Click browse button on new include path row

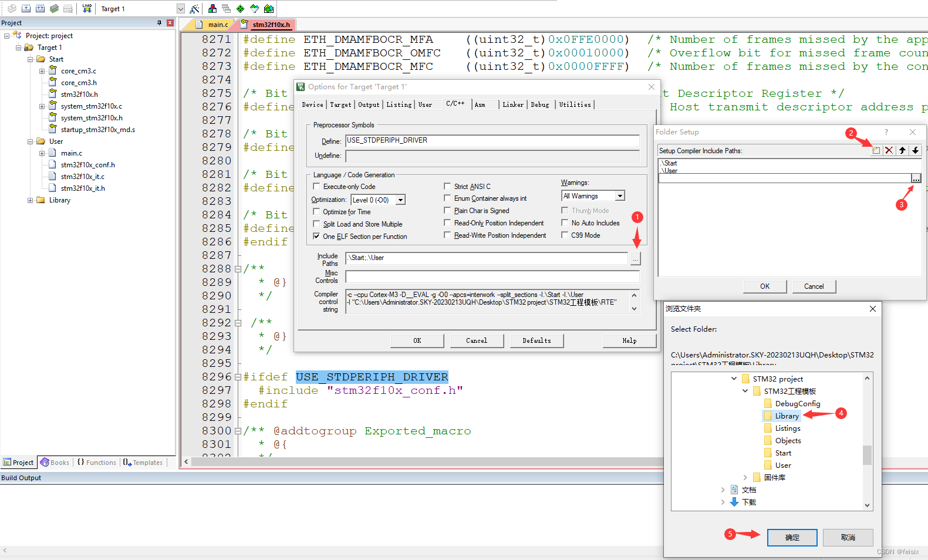tap(916, 178)
